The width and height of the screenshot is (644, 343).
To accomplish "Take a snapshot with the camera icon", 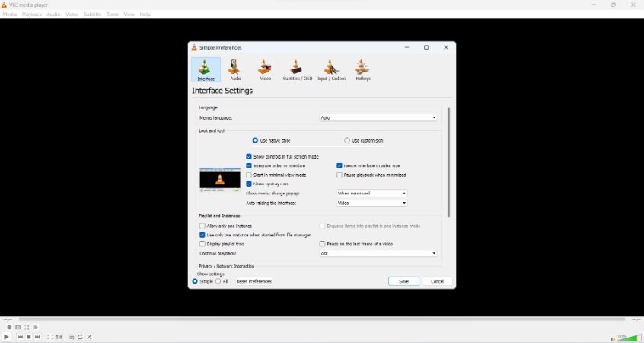I will point(18,327).
